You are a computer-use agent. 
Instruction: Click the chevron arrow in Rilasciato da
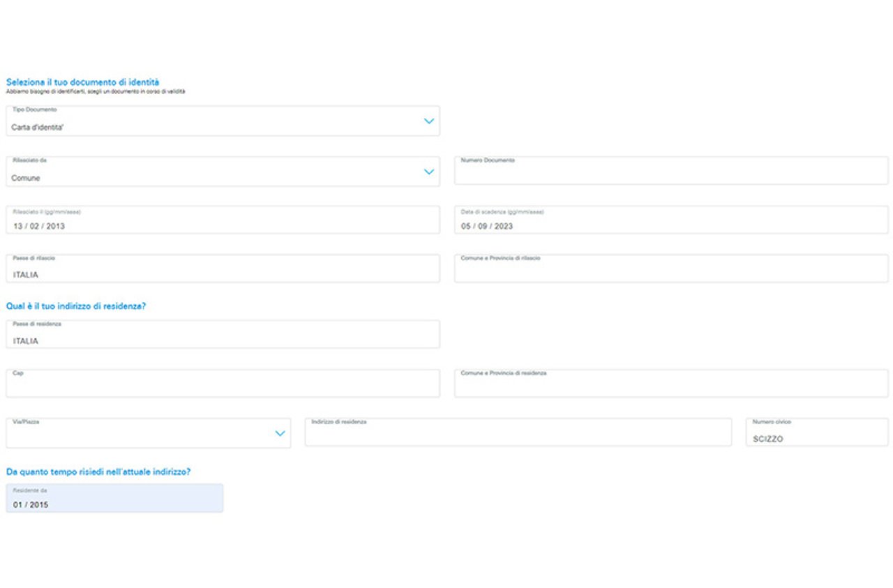pyautogui.click(x=429, y=172)
